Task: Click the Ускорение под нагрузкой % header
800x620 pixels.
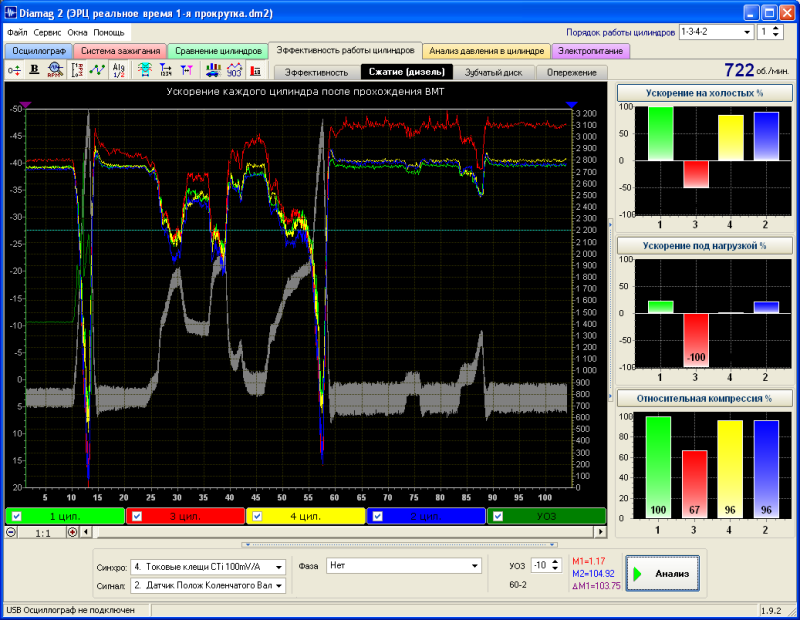Action: pyautogui.click(x=704, y=246)
